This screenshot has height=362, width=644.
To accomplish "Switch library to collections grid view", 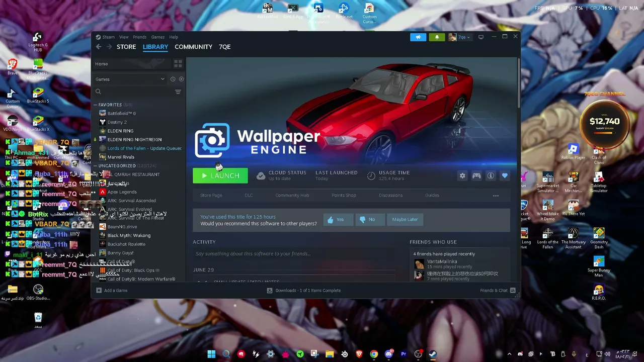I will tap(178, 64).
